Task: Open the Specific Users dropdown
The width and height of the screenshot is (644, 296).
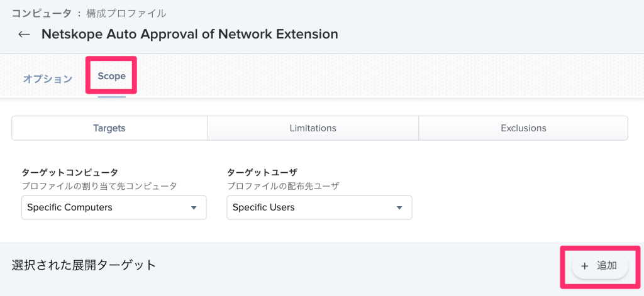Action: (x=319, y=207)
